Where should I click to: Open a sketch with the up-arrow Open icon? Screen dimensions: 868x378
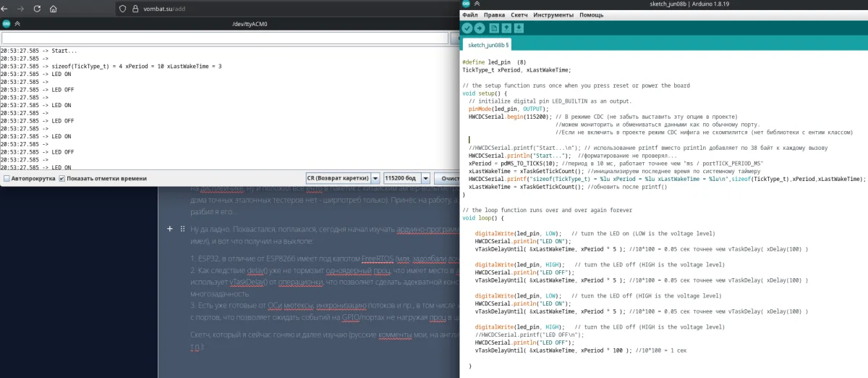(x=506, y=28)
